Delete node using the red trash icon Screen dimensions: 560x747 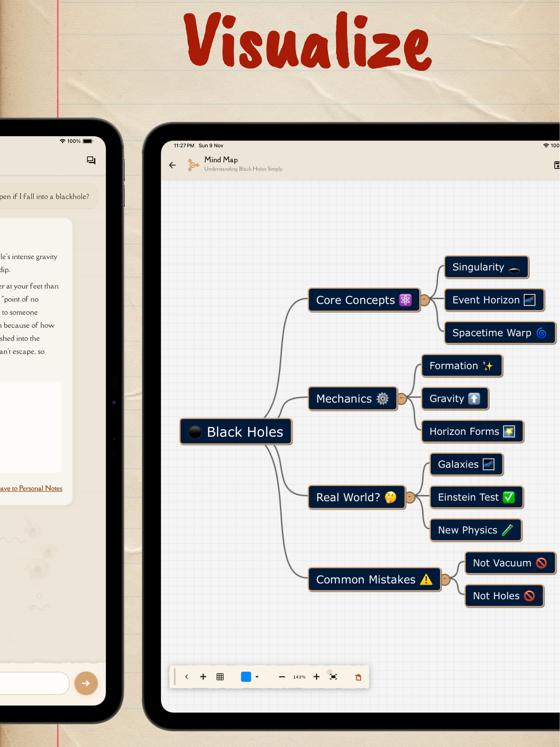(x=358, y=677)
